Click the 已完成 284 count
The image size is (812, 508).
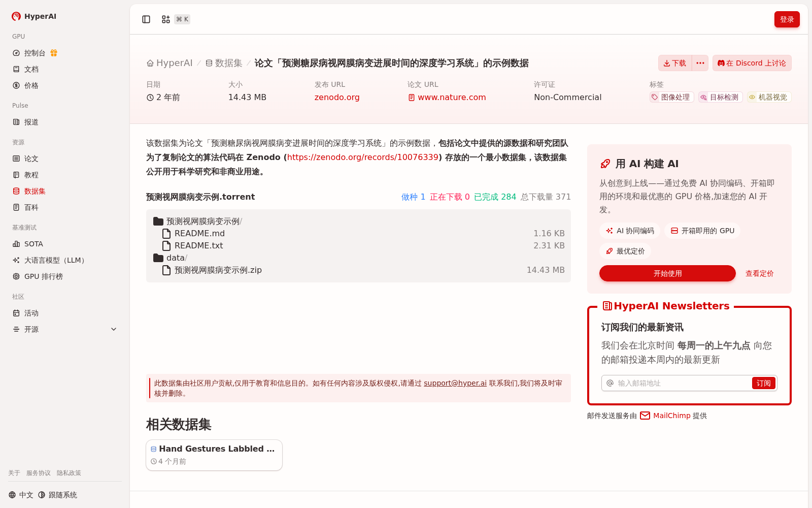[x=495, y=197]
